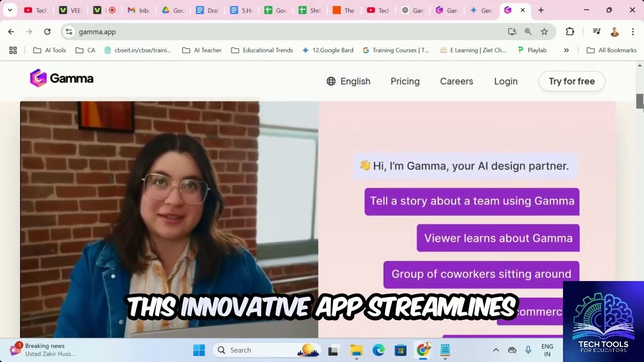Screen dimensions: 644x362
Task: Click the Login link
Action: pos(506,81)
